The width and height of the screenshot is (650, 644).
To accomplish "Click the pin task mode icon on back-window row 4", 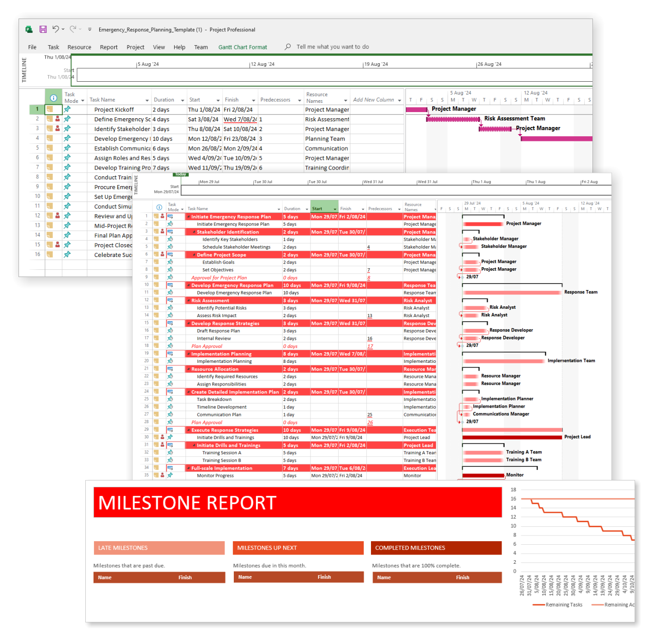I will (67, 138).
